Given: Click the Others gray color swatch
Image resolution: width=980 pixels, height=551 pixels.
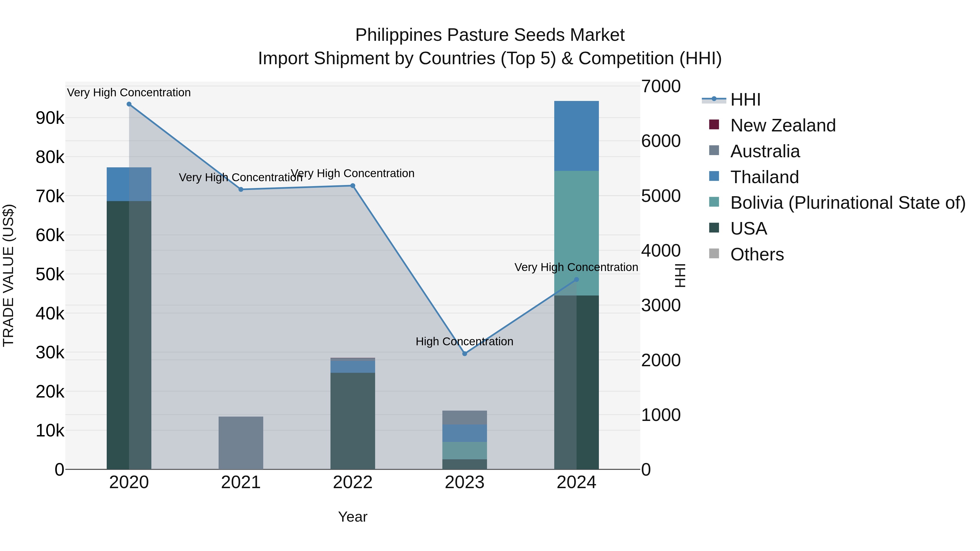Looking at the screenshot, I should pyautogui.click(x=714, y=254).
